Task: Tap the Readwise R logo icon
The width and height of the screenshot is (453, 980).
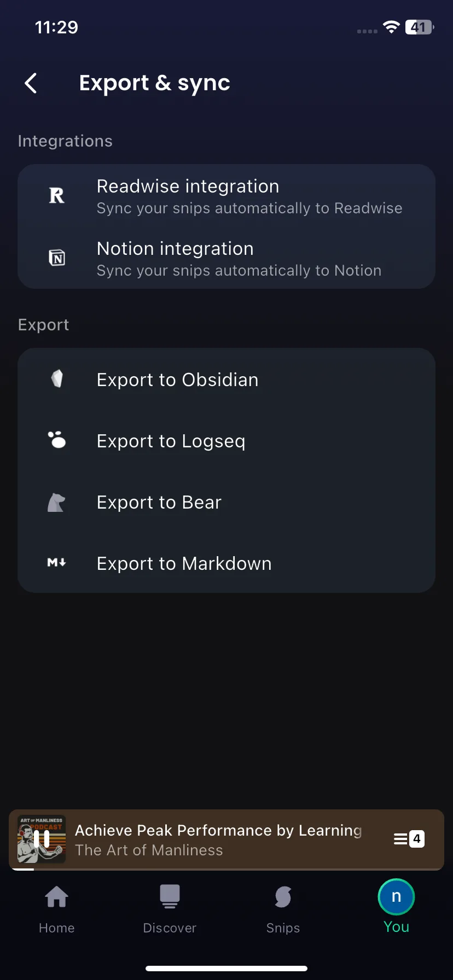Action: point(57,195)
